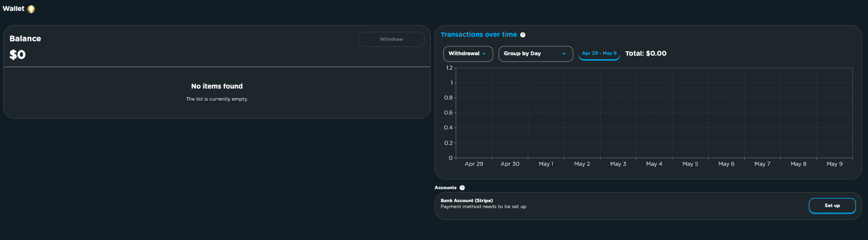This screenshot has height=240, width=868.
Task: Click the May 1 chart axis label
Action: pos(546,164)
